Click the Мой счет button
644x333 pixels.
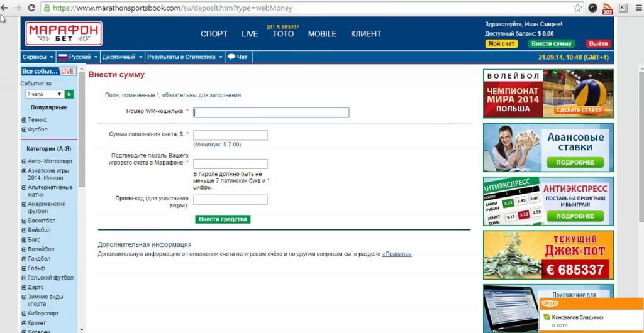[501, 44]
